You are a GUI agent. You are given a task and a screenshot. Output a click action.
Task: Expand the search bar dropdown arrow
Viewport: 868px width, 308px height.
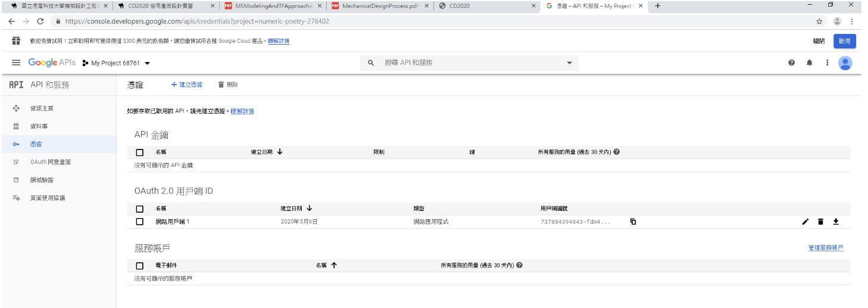[x=569, y=63]
